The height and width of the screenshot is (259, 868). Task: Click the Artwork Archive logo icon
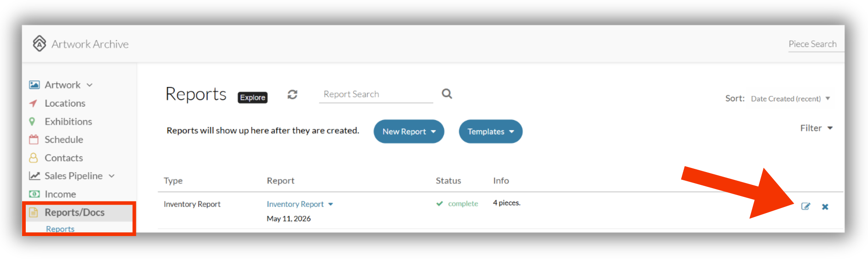[40, 44]
